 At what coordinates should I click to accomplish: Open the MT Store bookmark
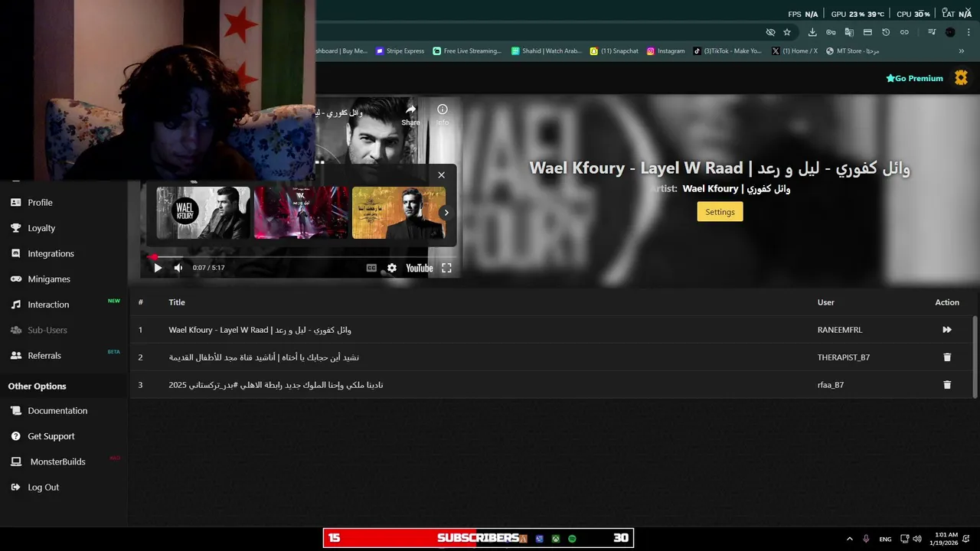853,51
